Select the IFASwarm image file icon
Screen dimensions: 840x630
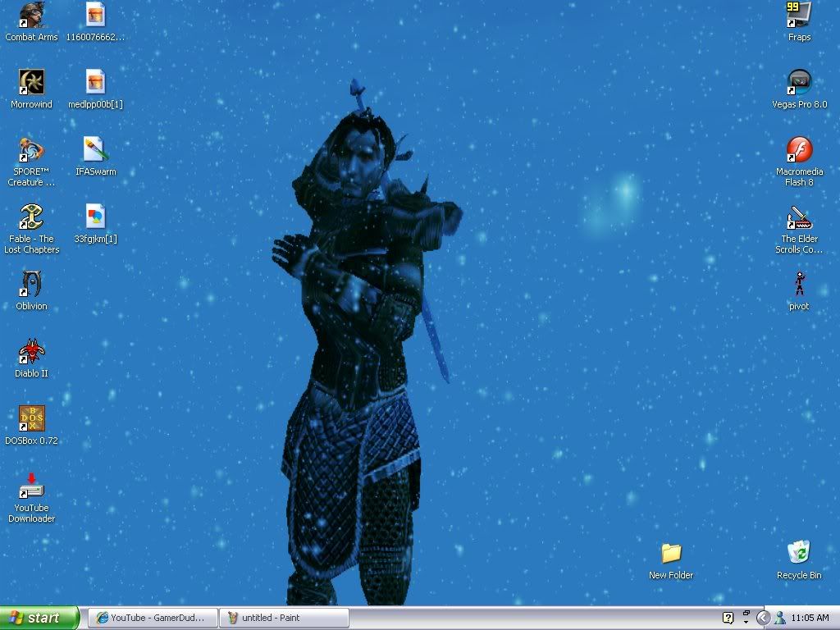point(95,157)
